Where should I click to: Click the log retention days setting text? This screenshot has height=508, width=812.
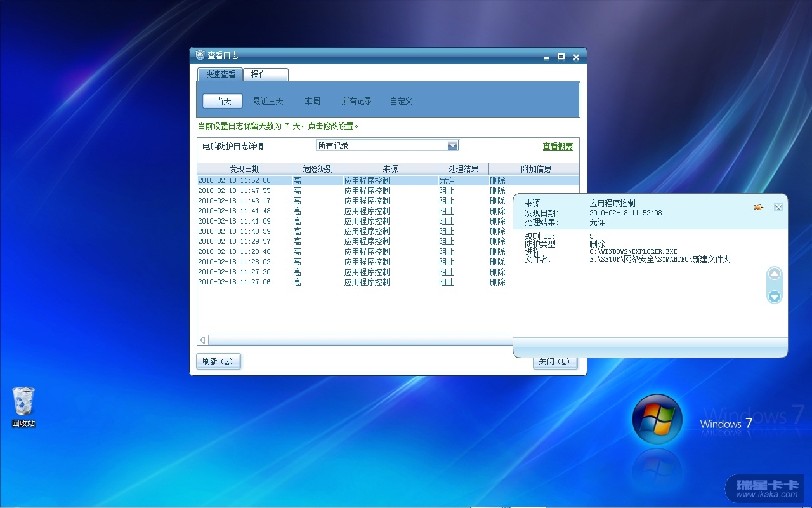pos(278,126)
